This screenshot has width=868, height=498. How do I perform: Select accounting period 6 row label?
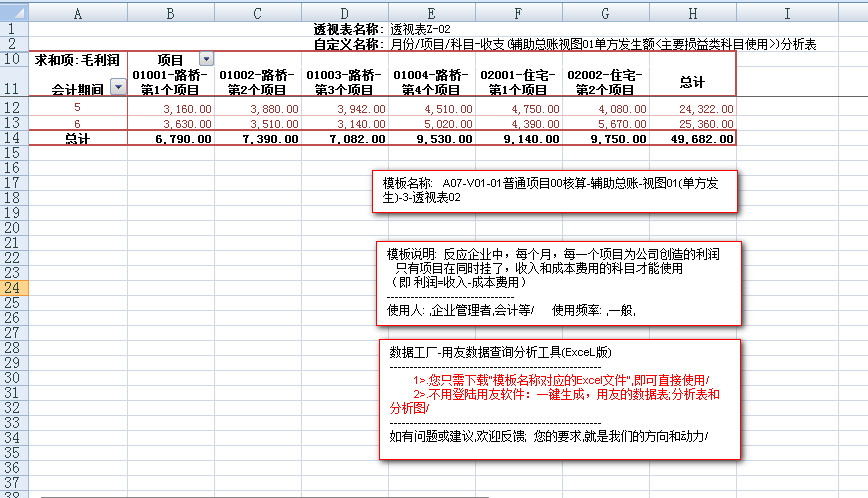tap(78, 123)
